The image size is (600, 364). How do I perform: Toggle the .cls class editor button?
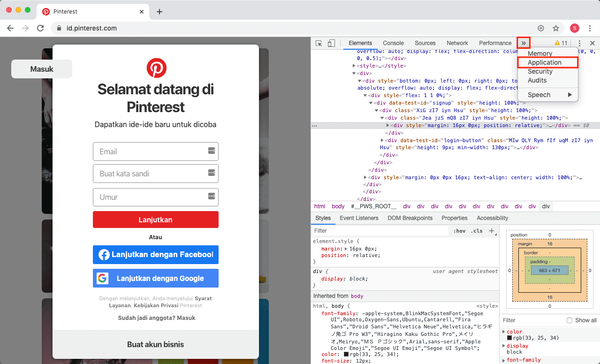[x=477, y=231]
